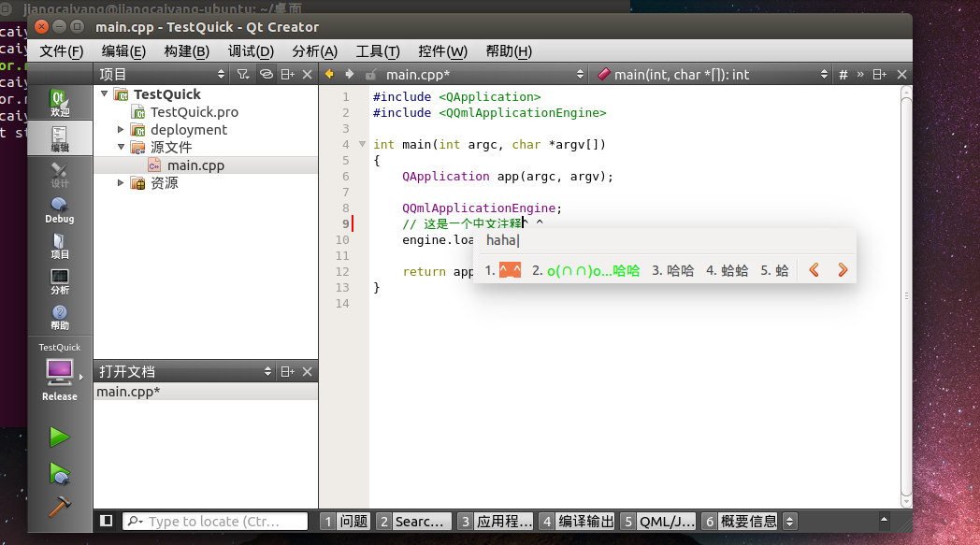Select TestQuick.pro in project tree
980x545 pixels.
click(194, 112)
